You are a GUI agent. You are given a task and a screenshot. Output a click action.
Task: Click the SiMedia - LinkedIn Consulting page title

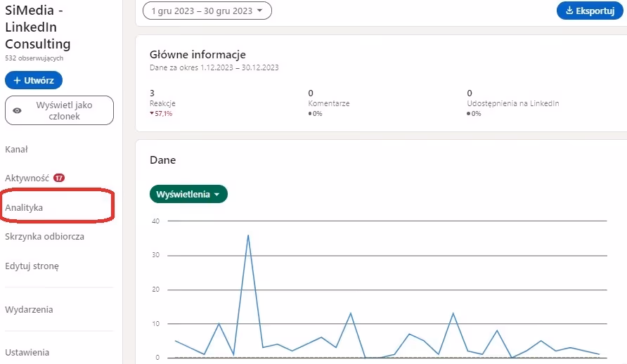pos(37,27)
